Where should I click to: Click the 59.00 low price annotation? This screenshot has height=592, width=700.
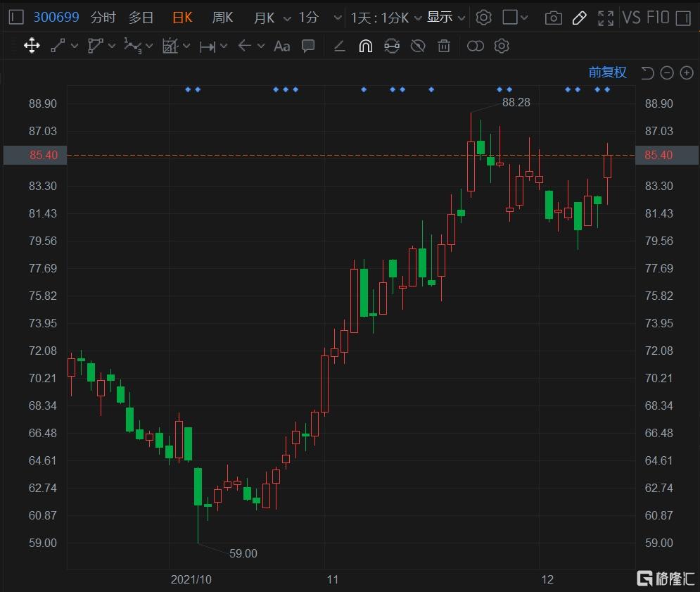point(243,553)
